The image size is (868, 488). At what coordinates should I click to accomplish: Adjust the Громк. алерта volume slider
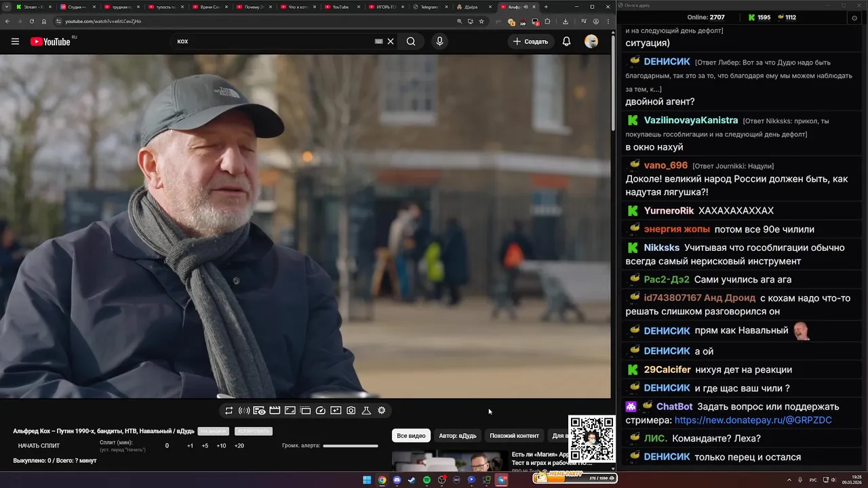tap(351, 446)
